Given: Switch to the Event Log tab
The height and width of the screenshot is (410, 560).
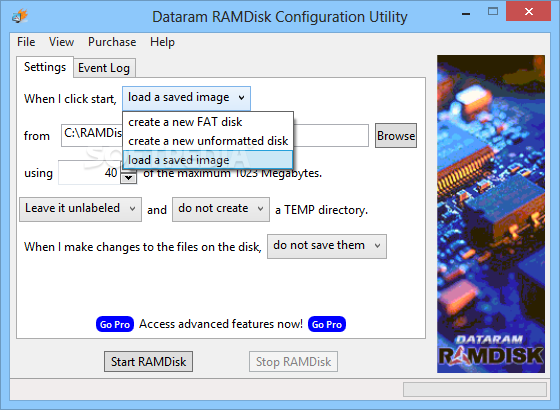Looking at the screenshot, I should [x=104, y=68].
